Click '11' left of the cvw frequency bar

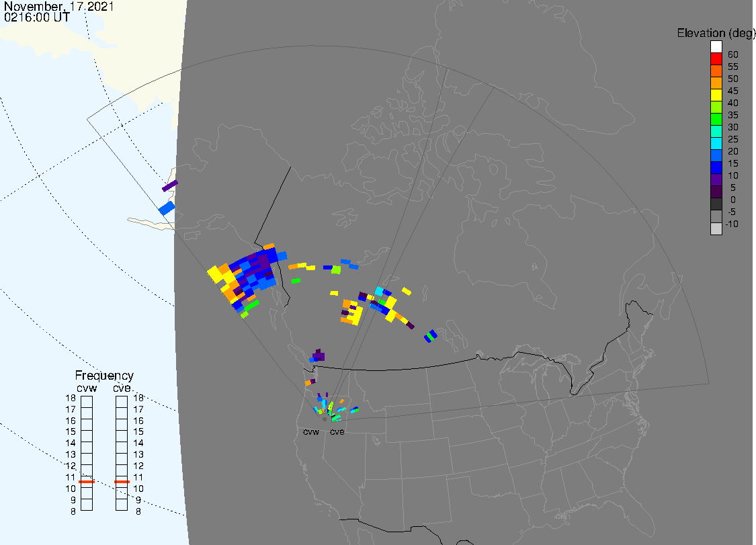(x=71, y=478)
